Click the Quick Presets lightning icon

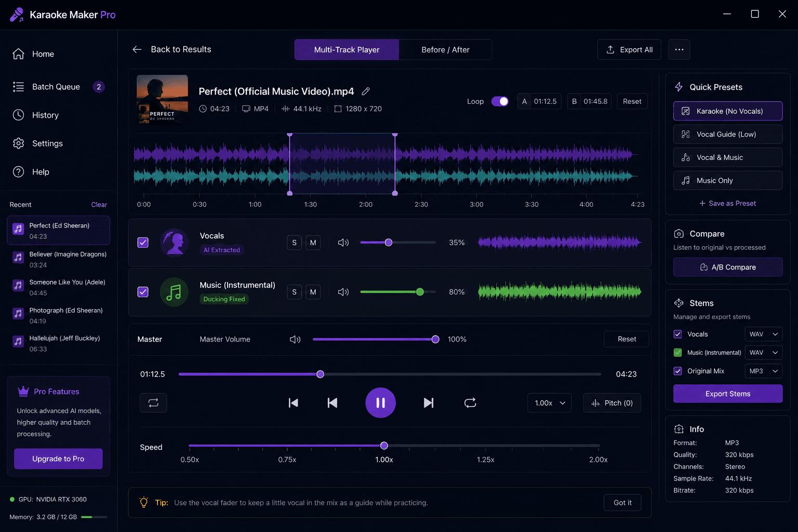click(679, 87)
